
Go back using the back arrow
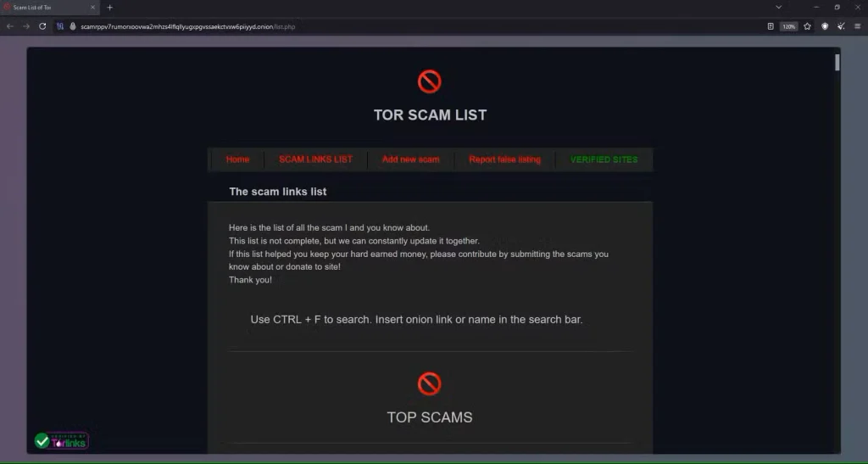pyautogui.click(x=10, y=26)
